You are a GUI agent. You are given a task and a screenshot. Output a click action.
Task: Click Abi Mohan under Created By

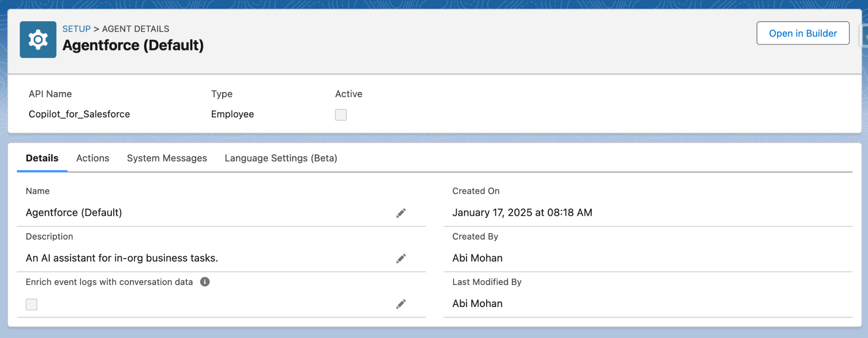coord(477,258)
